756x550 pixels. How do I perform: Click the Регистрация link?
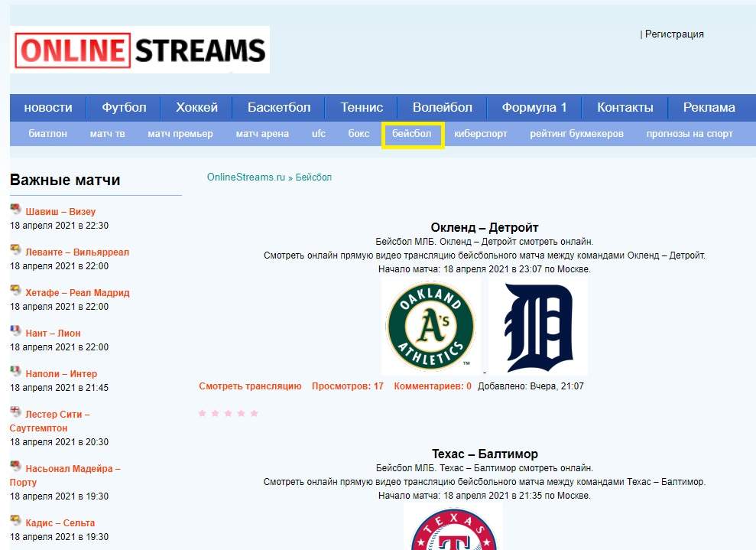673,34
